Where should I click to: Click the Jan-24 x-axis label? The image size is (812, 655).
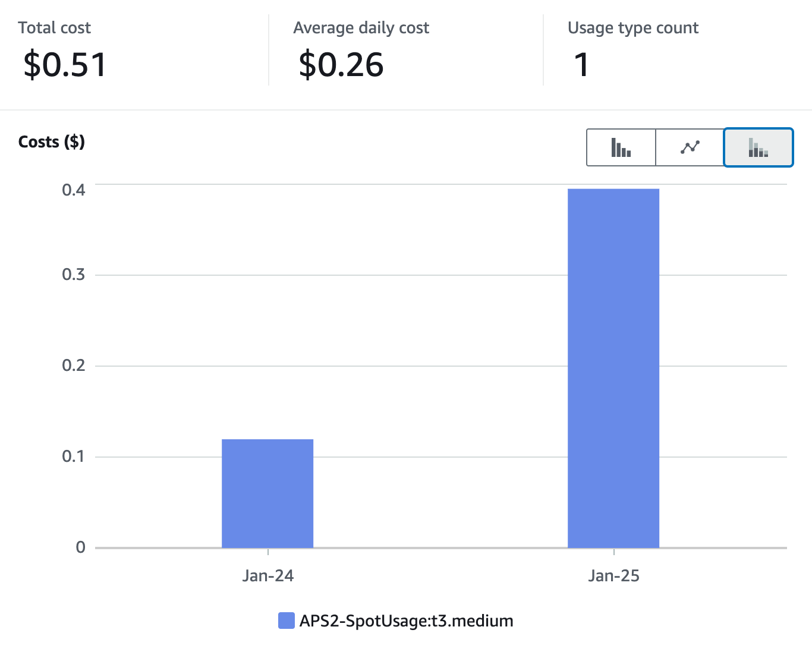tap(267, 575)
